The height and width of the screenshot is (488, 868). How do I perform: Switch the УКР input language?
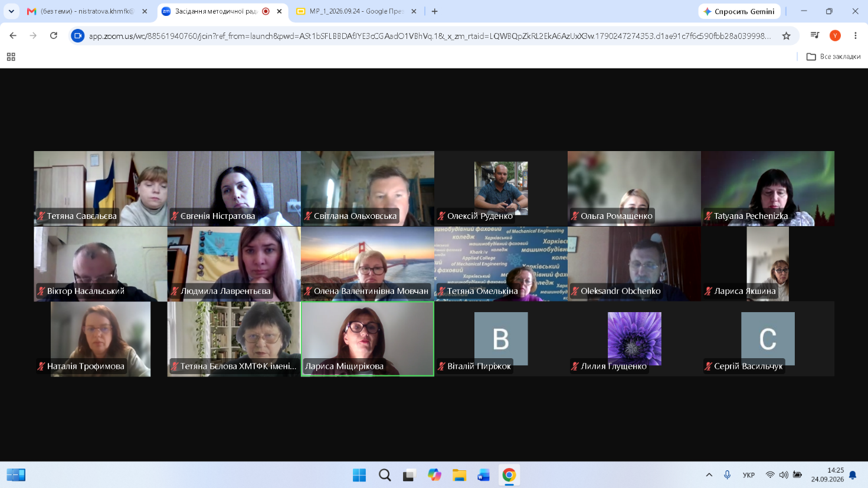749,475
